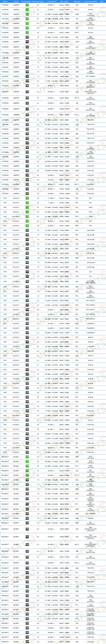Click the ON diesel icon in the Citroen 01.1999 D9B row
This screenshot has height=644, width=106.
(x=27, y=72)
